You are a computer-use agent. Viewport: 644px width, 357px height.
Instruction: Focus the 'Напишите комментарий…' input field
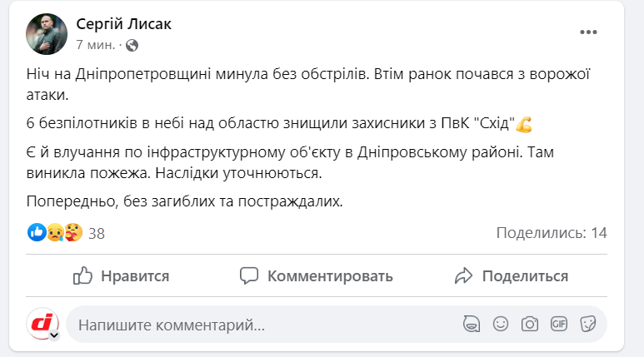(x=250, y=325)
